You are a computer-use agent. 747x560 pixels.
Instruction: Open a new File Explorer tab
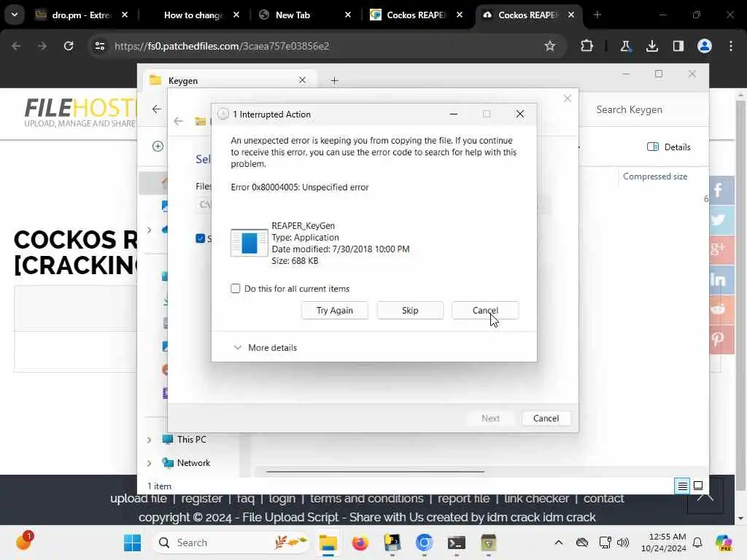334,80
